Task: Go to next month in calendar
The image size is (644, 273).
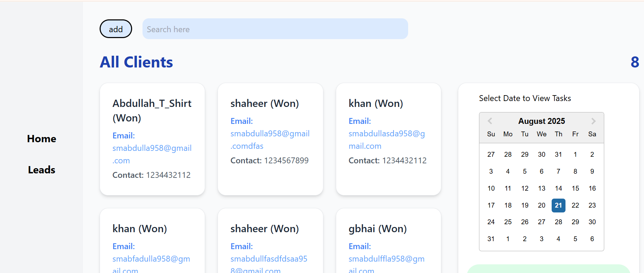Action: pyautogui.click(x=594, y=121)
